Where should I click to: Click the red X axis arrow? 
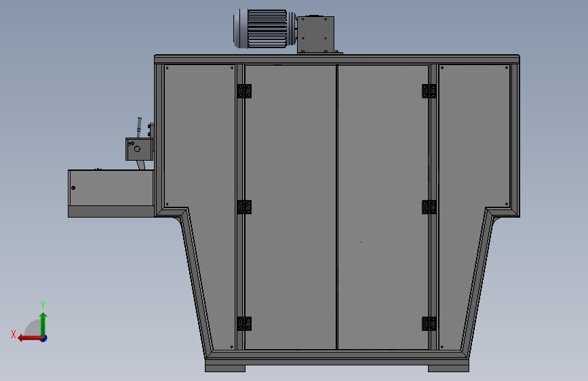(x=30, y=338)
